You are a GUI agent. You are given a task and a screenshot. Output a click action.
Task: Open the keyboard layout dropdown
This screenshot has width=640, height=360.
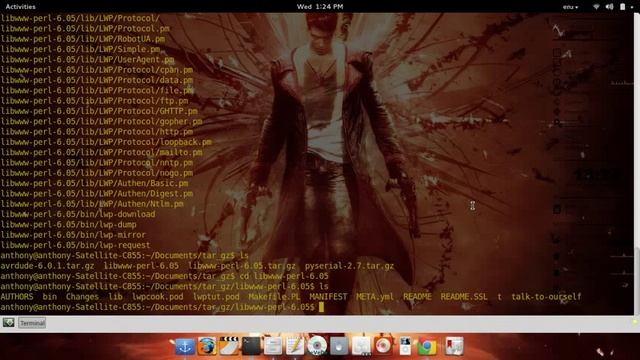pos(570,7)
